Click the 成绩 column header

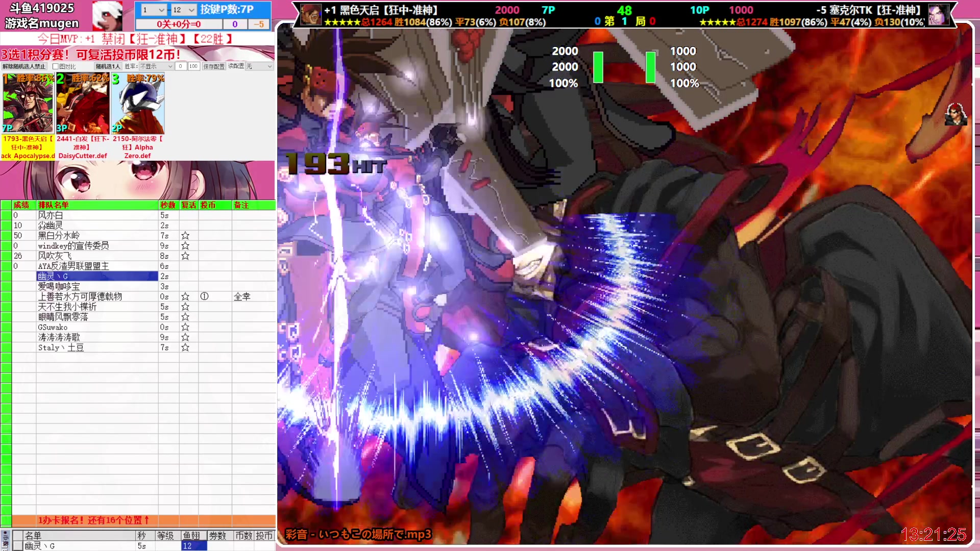click(x=21, y=205)
